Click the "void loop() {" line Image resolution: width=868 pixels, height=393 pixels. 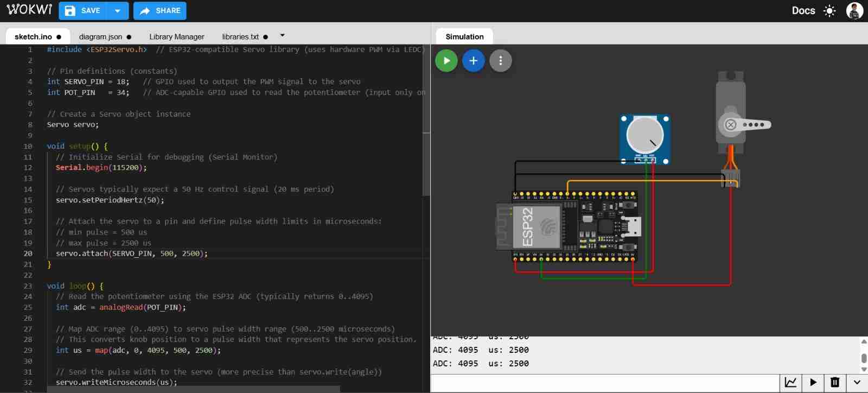point(75,286)
